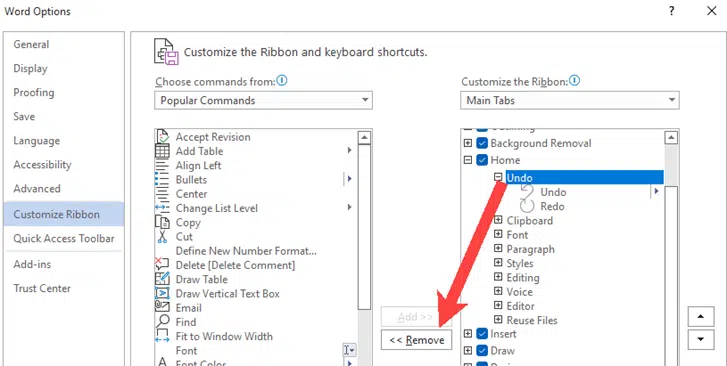
Task: Open the Word Options help question mark
Action: pyautogui.click(x=671, y=11)
